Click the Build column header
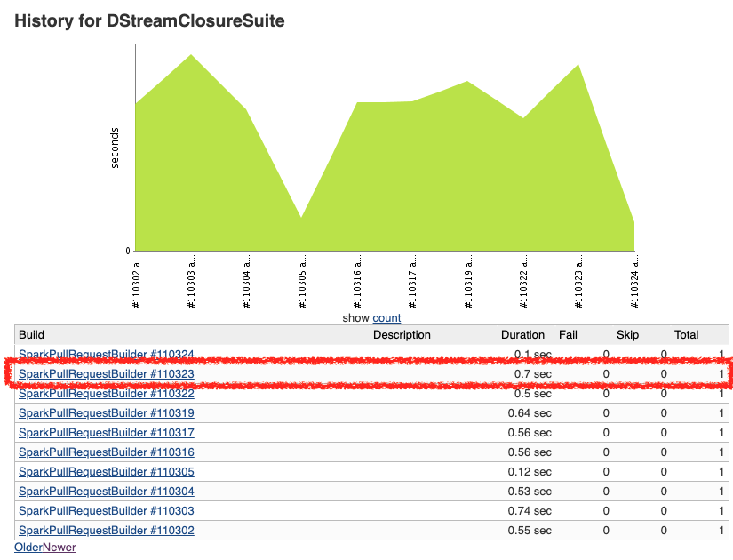Viewport: 733px width, 560px height. click(31, 335)
